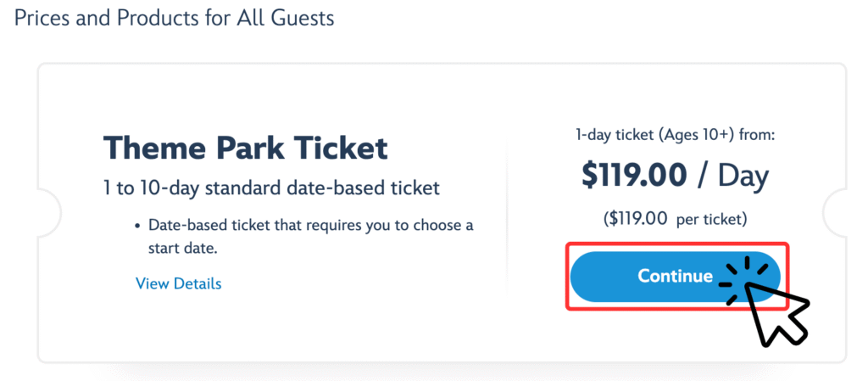Click the 1 to 10-day standard date-based ticket subtitle
Image resolution: width=868 pixels, height=381 pixels.
[x=271, y=188]
